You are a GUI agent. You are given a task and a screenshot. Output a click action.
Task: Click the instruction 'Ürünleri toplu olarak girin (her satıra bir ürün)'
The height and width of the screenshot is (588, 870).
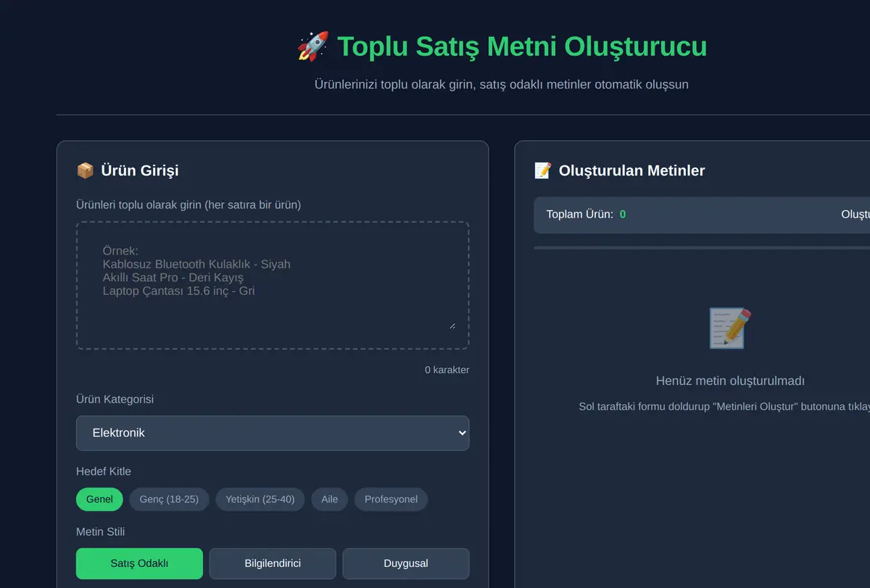[x=188, y=204]
